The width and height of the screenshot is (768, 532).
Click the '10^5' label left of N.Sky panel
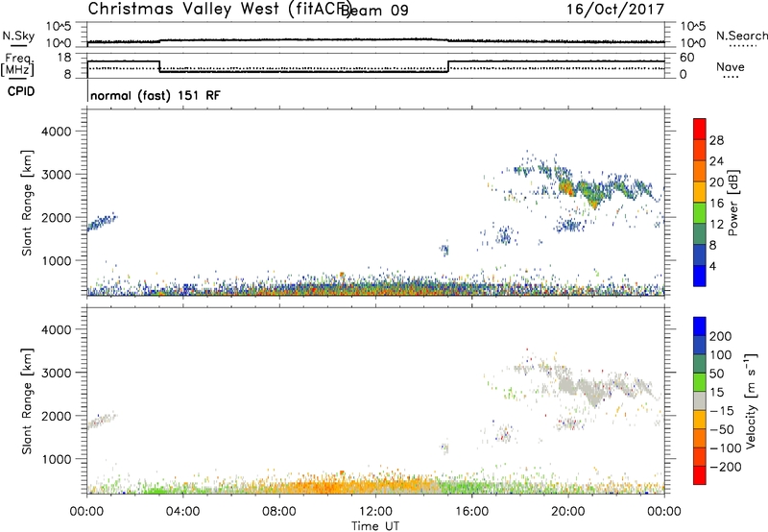[59, 26]
